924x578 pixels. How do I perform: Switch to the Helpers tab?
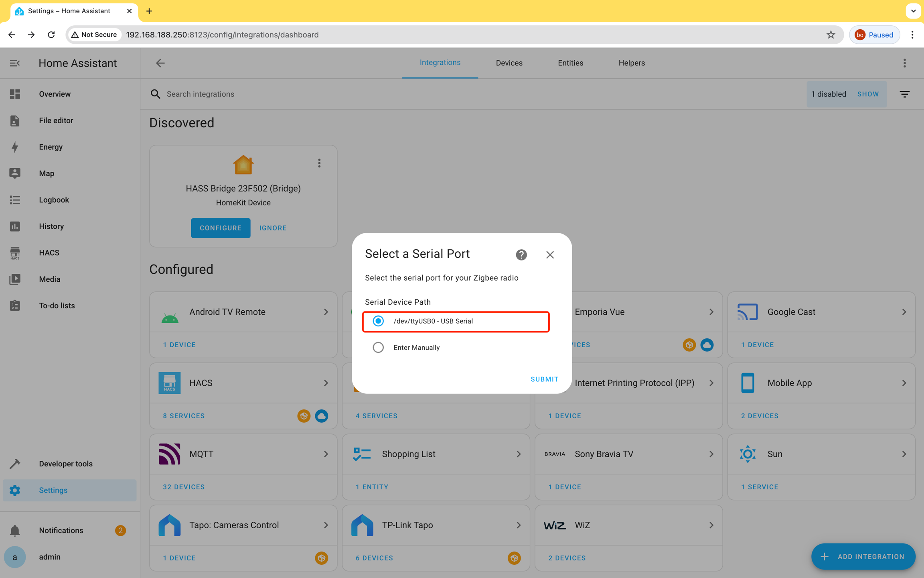click(631, 63)
